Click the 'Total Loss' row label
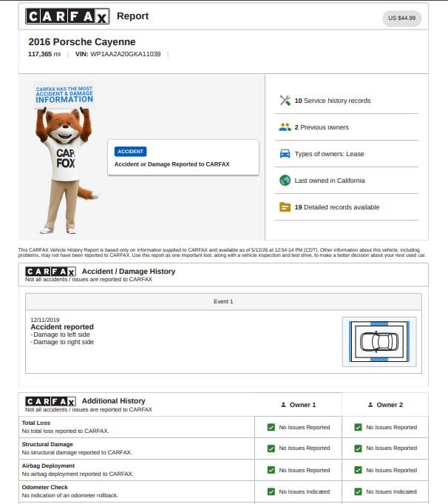448x504 pixels. pyautogui.click(x=36, y=423)
